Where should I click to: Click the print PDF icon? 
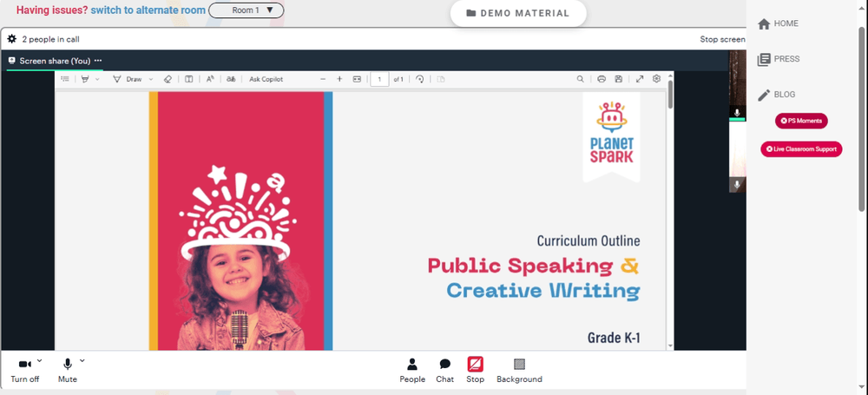click(602, 79)
